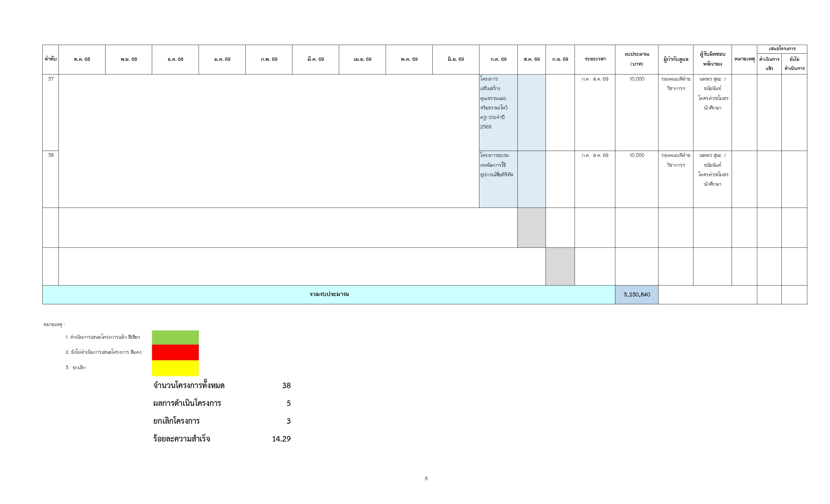Select row number 37 cell
Screen dimensions: 830x504
click(51, 79)
